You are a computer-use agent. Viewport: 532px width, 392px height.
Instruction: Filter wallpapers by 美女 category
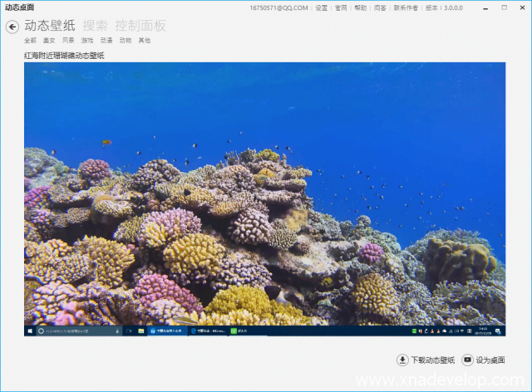coord(49,40)
